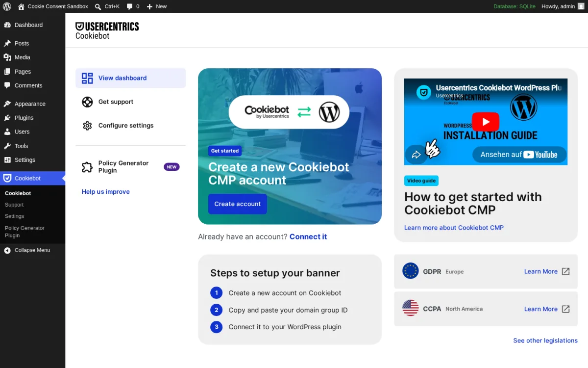The width and height of the screenshot is (588, 368).
Task: Go to Dashboard in the sidebar
Action: coord(32,25)
